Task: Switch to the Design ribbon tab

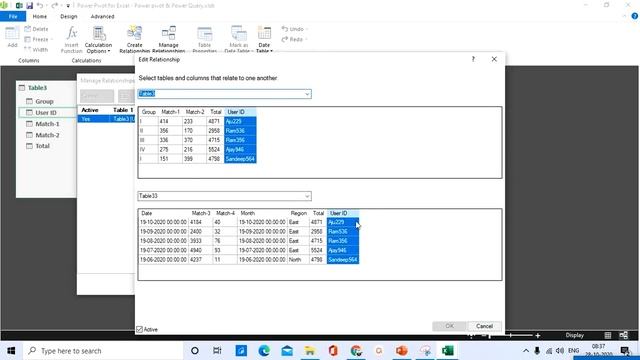Action: pyautogui.click(x=69, y=16)
